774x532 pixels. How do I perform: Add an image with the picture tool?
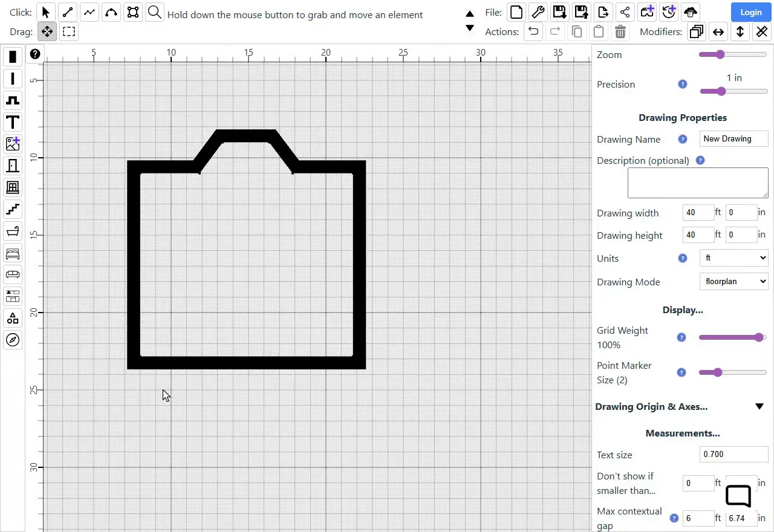click(x=13, y=144)
